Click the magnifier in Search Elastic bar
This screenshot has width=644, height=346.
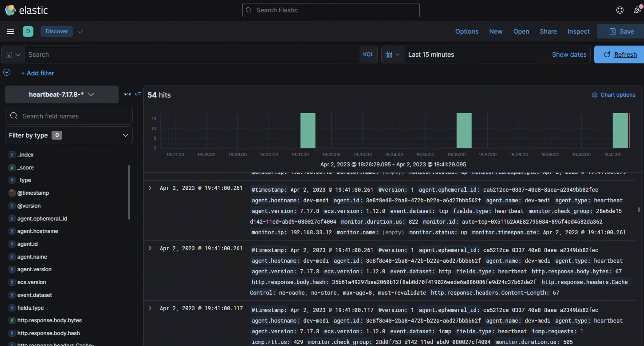pyautogui.click(x=249, y=10)
